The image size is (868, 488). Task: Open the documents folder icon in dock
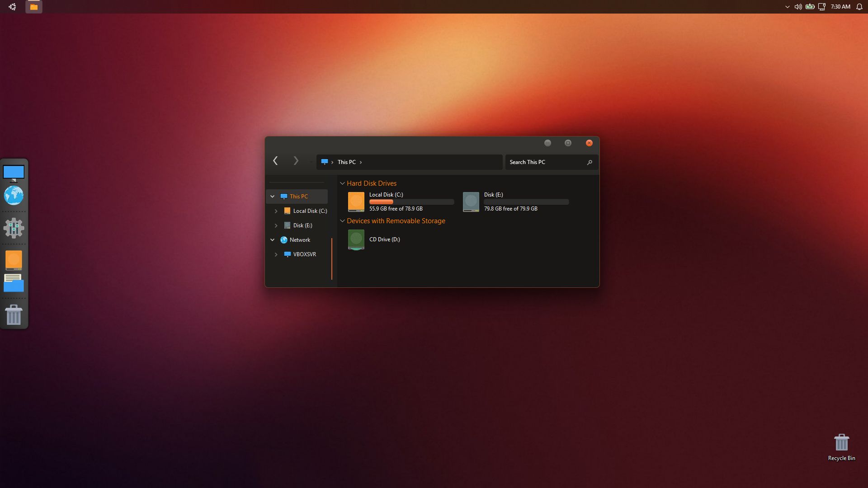[x=14, y=283]
